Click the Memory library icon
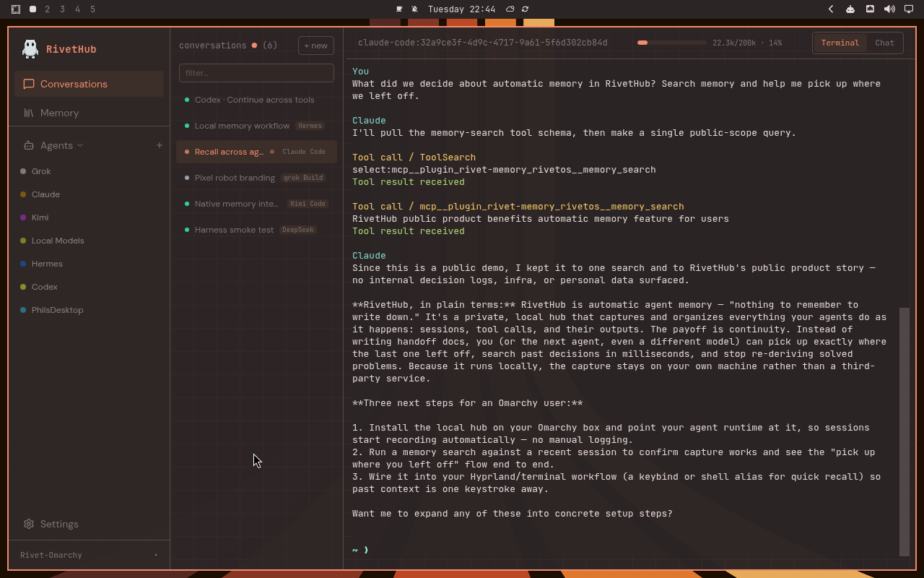Screen dimensions: 924x578 click(29, 113)
